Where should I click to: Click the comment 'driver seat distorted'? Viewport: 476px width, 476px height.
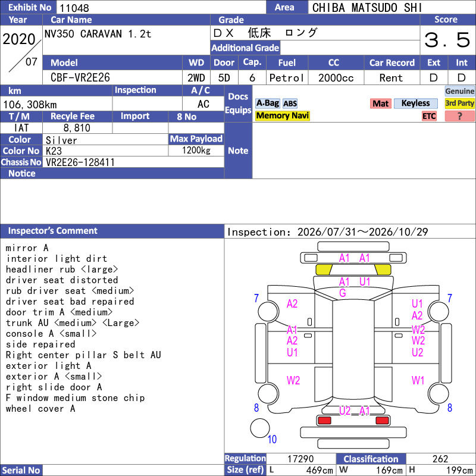pyautogui.click(x=62, y=280)
